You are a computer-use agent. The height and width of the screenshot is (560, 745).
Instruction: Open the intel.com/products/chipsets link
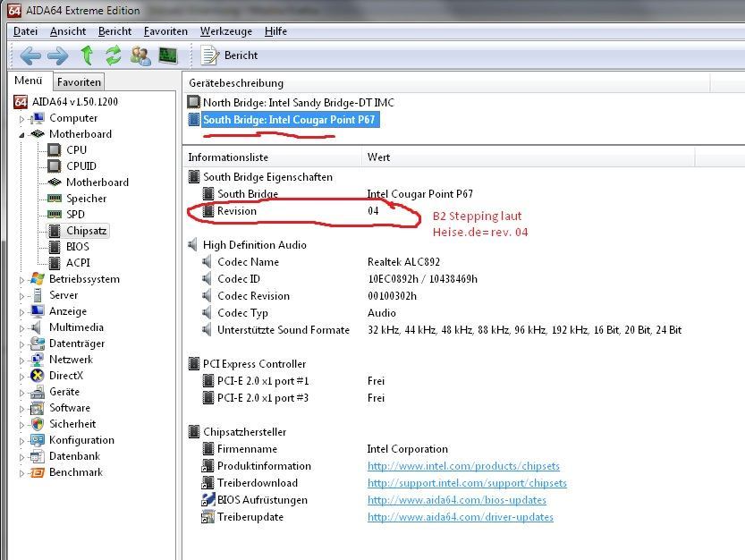(463, 466)
